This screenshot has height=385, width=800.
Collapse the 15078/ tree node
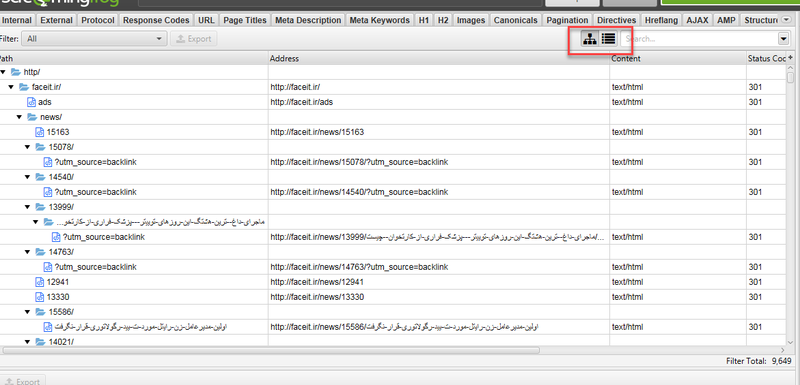point(28,147)
